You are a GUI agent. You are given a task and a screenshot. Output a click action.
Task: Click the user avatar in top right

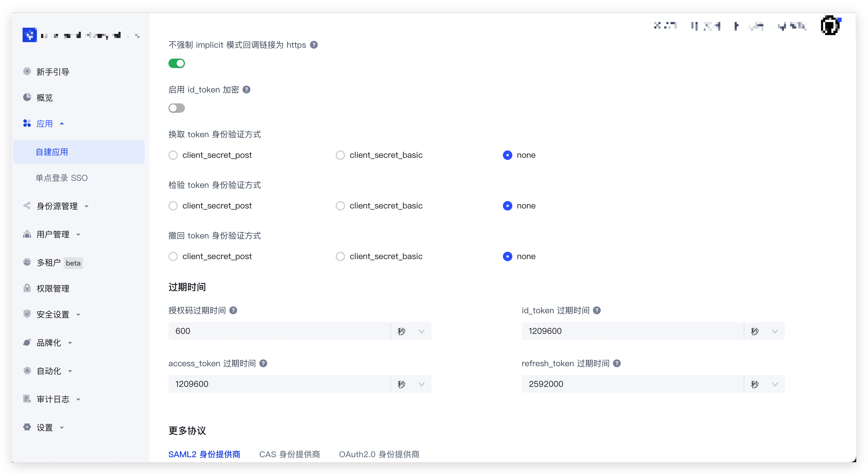[830, 25]
